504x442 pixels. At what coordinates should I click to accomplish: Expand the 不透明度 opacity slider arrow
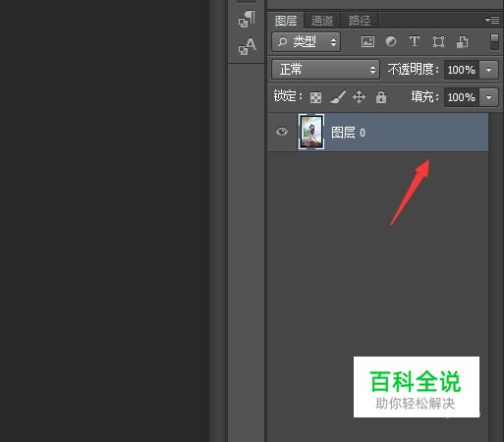click(x=489, y=70)
